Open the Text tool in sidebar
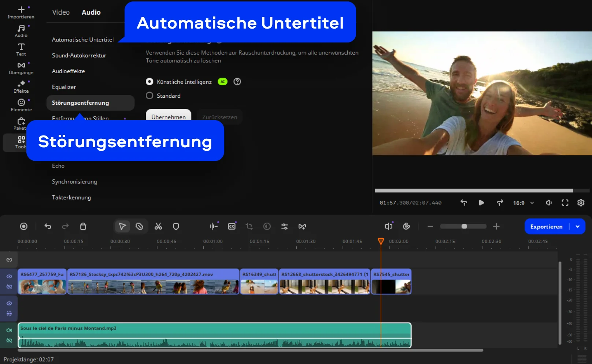Image resolution: width=592 pixels, height=364 pixels. (x=21, y=49)
